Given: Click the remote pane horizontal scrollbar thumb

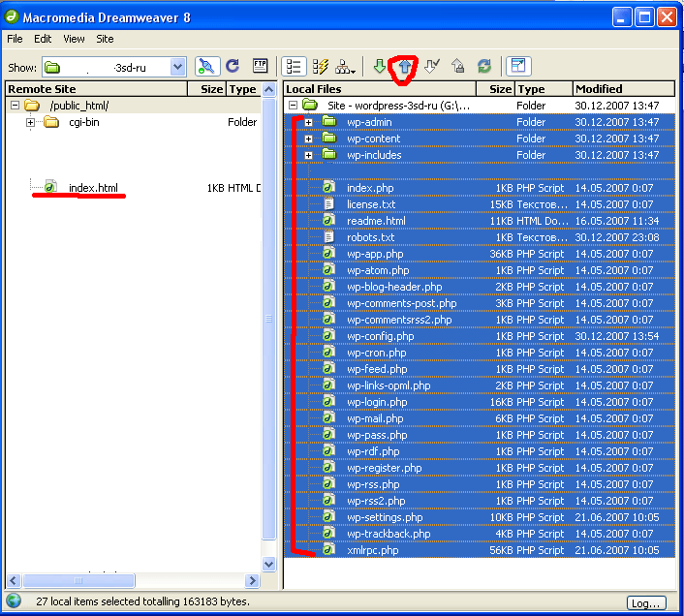Looking at the screenshot, I should coord(78,581).
